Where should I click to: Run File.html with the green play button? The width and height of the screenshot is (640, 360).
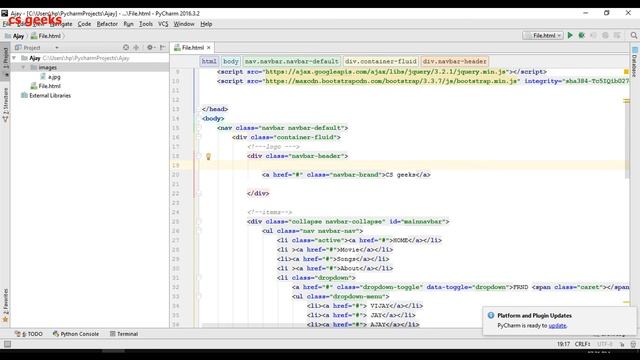coord(570,36)
